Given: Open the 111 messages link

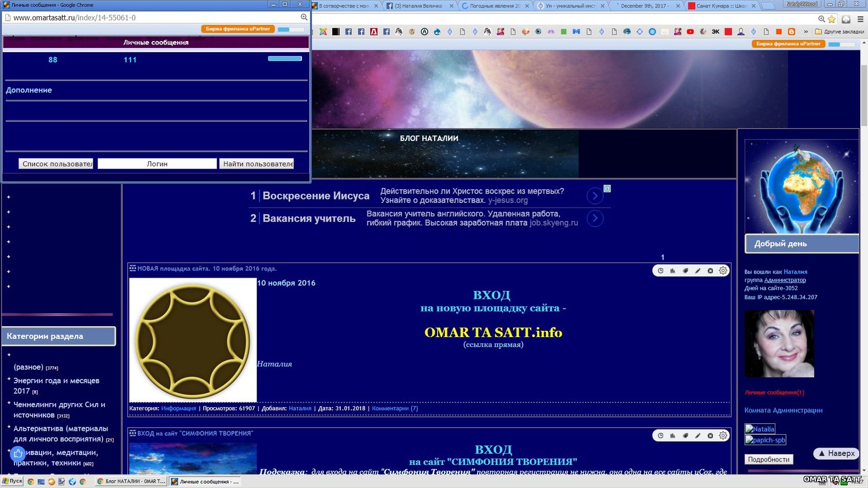Looking at the screenshot, I should tap(130, 60).
